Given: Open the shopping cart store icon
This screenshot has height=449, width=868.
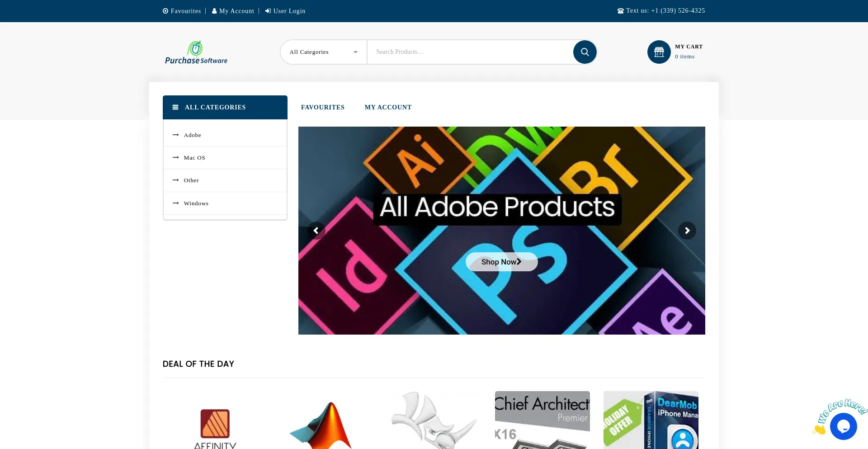Looking at the screenshot, I should pyautogui.click(x=659, y=52).
